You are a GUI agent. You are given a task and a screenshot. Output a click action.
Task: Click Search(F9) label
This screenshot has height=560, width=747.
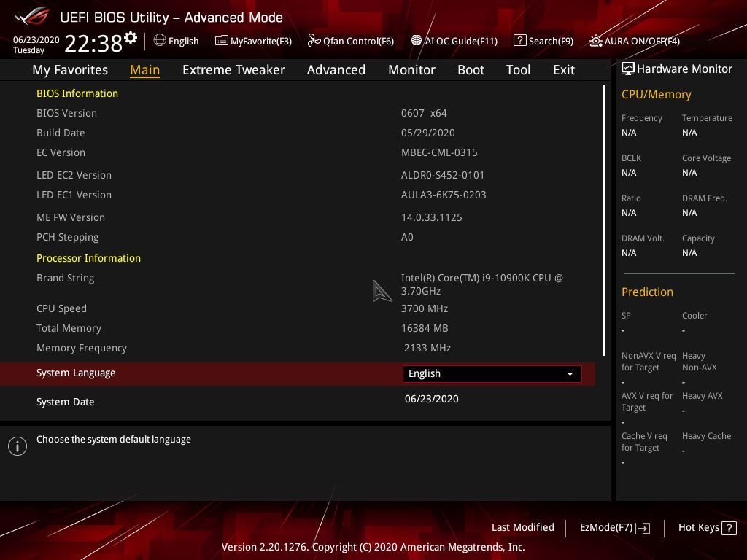551,41
